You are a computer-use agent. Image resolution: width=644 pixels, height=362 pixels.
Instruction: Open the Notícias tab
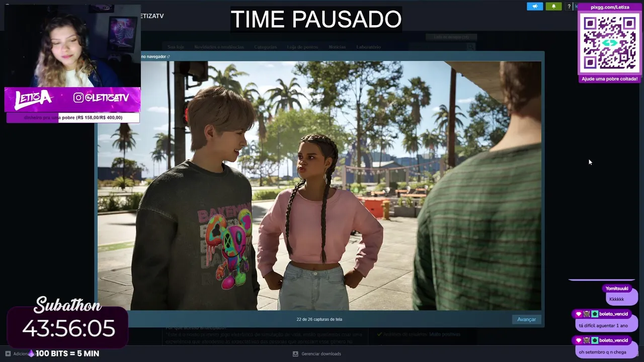(x=337, y=47)
